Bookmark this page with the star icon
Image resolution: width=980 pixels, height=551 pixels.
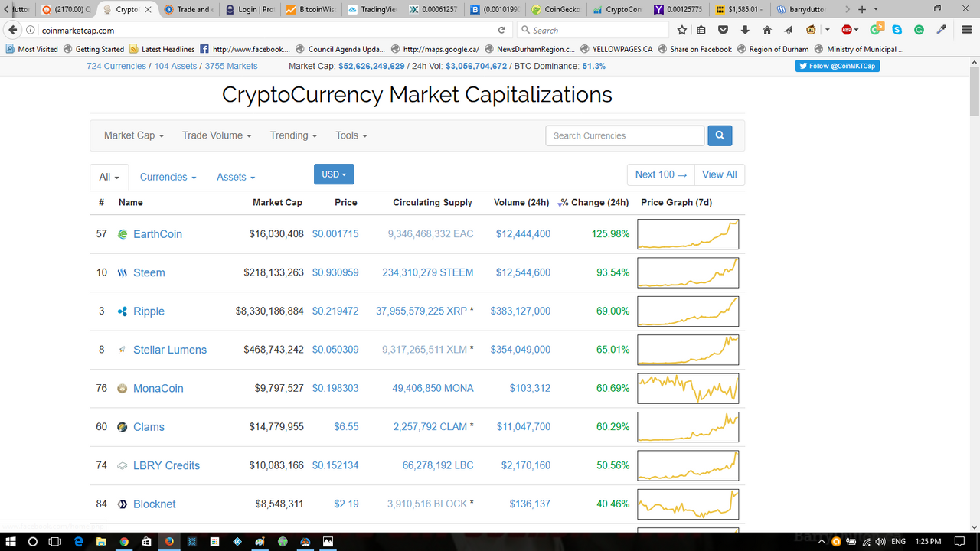(682, 30)
